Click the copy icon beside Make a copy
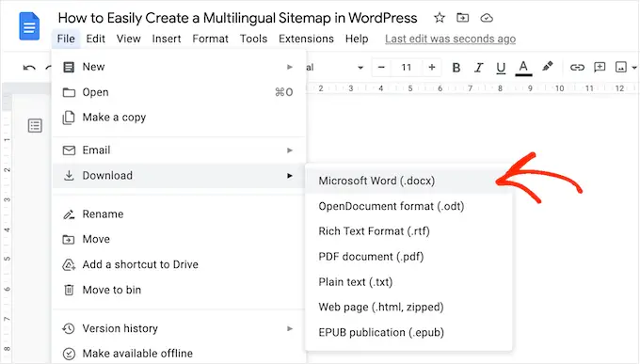The image size is (640, 364). 69,118
